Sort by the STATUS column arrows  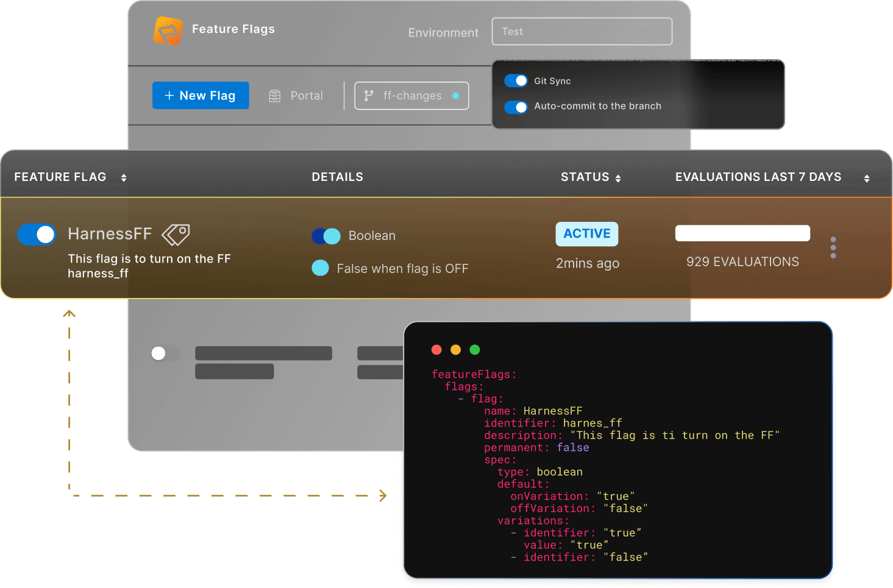[619, 177]
